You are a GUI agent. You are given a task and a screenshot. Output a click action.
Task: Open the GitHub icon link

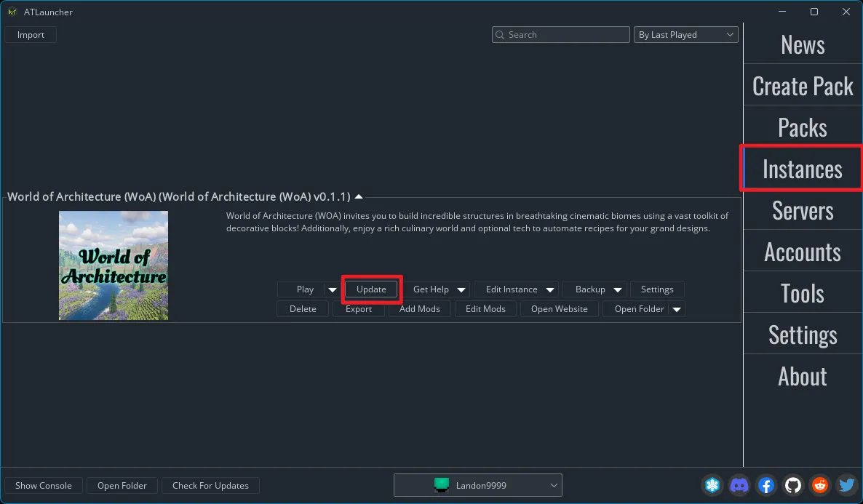[x=793, y=485]
